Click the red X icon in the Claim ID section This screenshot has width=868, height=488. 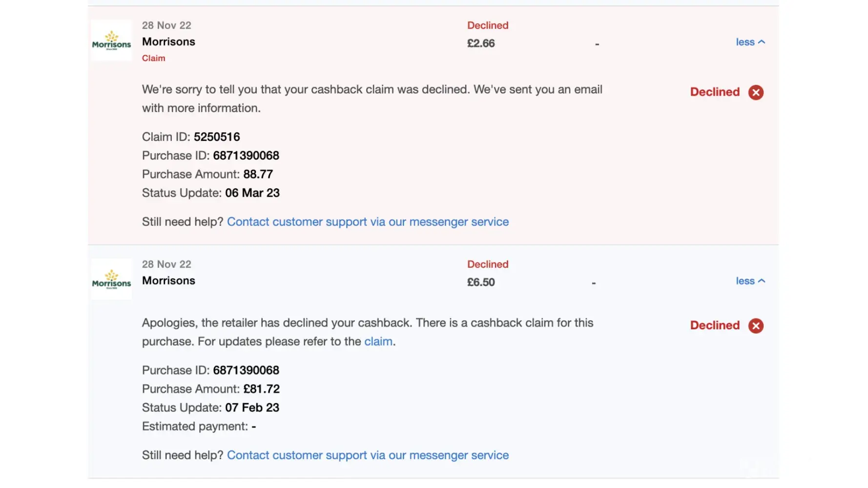pyautogui.click(x=756, y=92)
